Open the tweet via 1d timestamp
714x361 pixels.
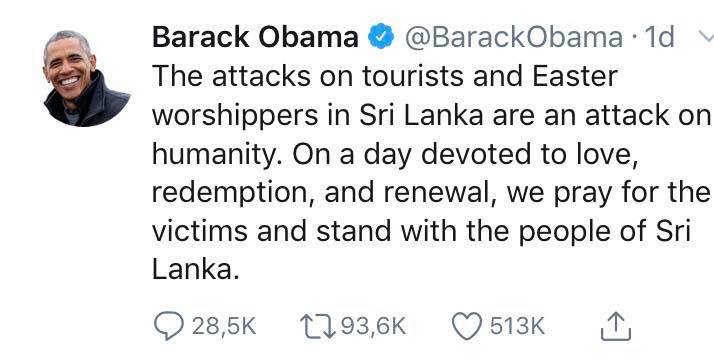(660, 37)
